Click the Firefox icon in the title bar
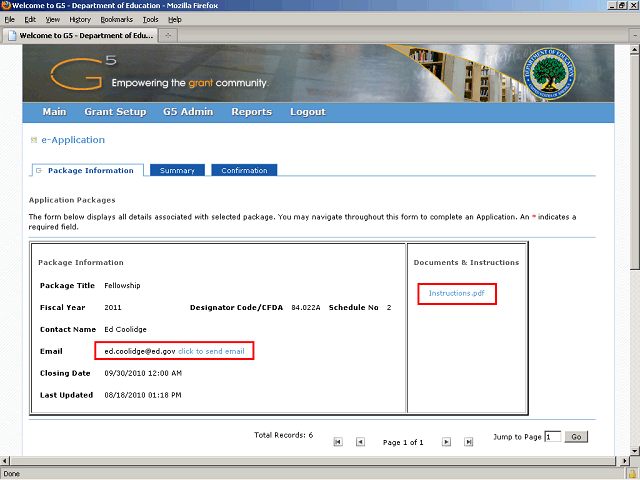This screenshot has width=640, height=480. click(x=6, y=5)
